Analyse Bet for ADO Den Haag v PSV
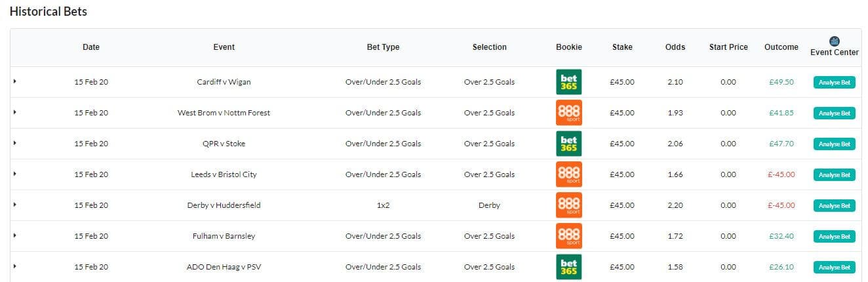 point(835,268)
